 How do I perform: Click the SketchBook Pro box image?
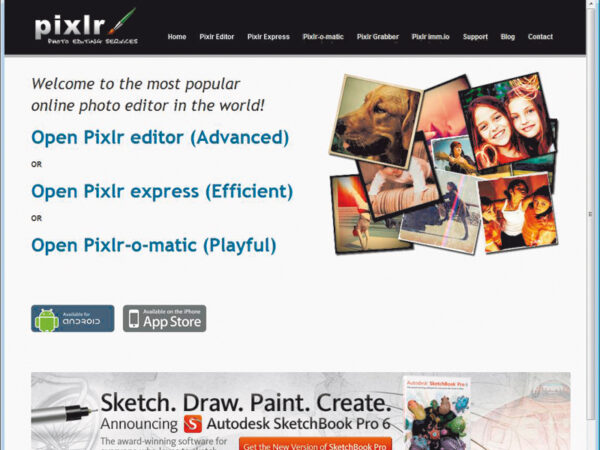(437, 412)
